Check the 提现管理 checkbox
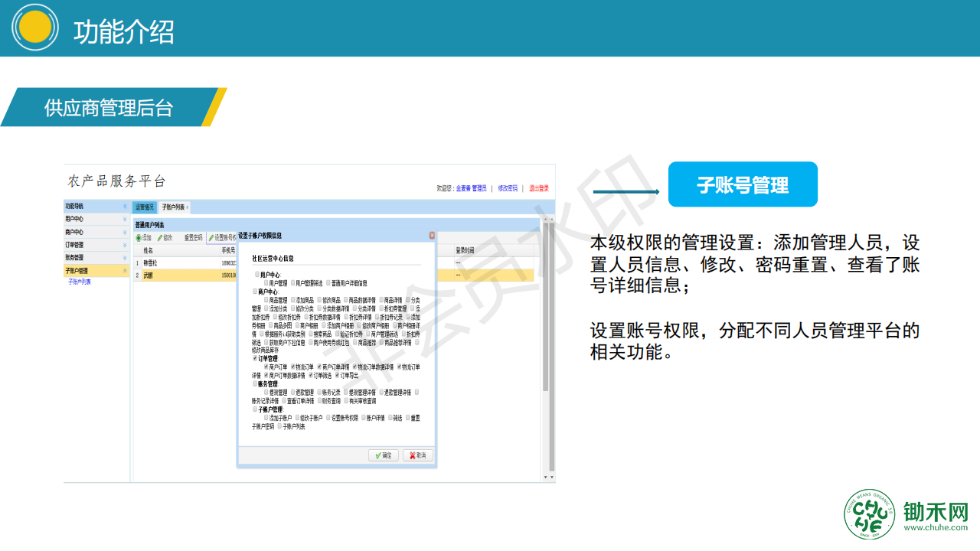This screenshot has height=551, width=980. click(266, 392)
